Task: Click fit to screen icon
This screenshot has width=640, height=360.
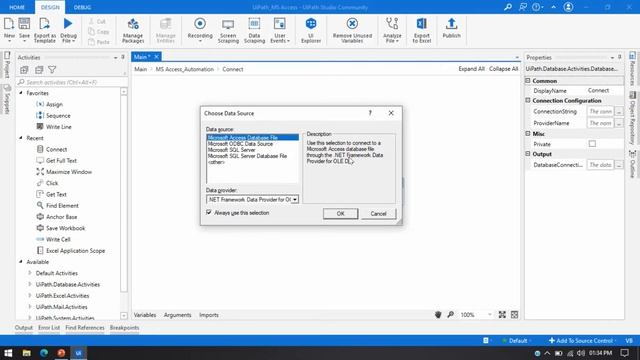Action: (x=502, y=314)
